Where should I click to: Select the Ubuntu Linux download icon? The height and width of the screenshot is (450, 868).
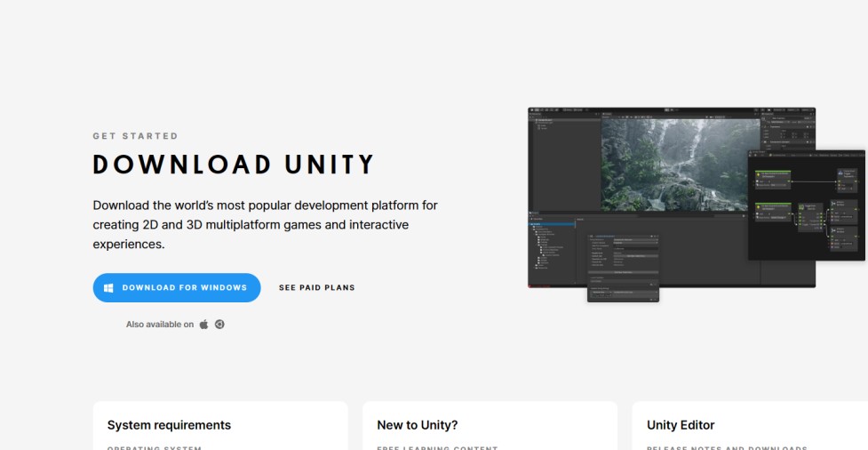(x=219, y=325)
